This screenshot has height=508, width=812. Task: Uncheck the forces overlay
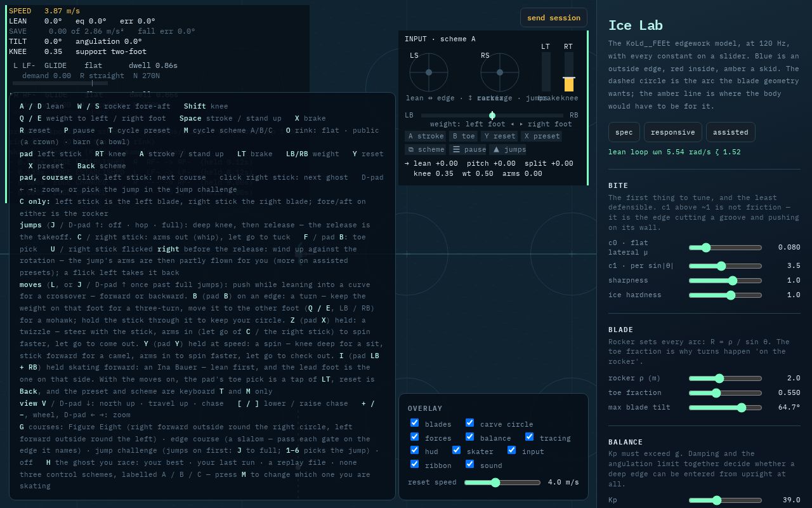[415, 437]
